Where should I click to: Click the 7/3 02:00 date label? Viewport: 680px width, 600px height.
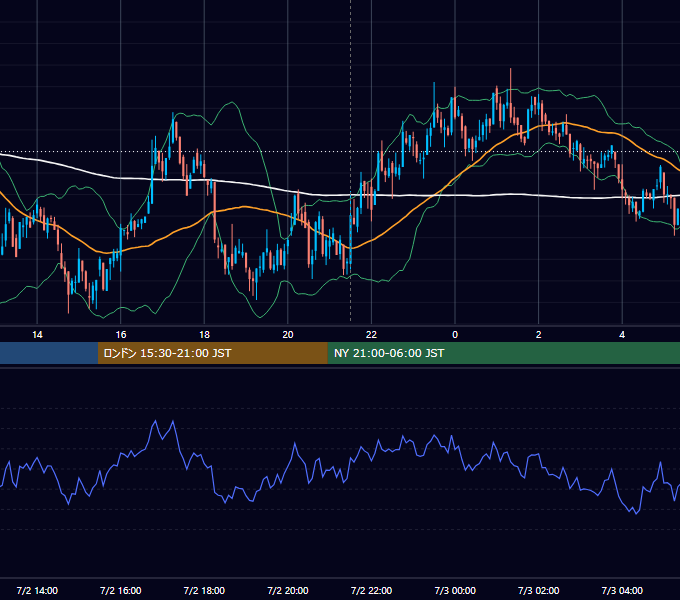[x=539, y=590]
